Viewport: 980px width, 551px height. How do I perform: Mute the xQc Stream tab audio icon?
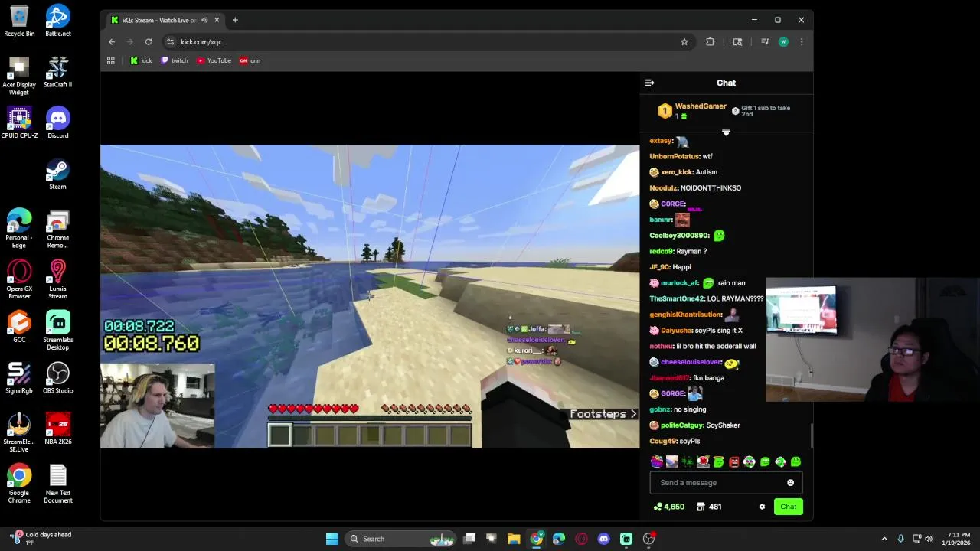[204, 20]
